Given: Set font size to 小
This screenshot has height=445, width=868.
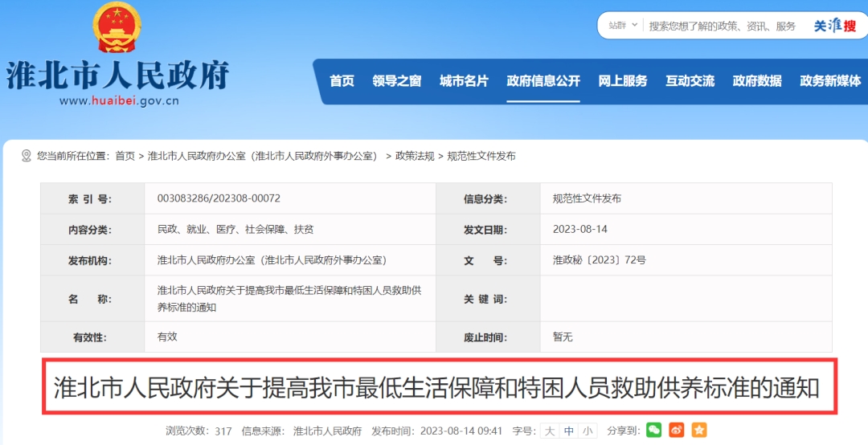Looking at the screenshot, I should tap(587, 431).
